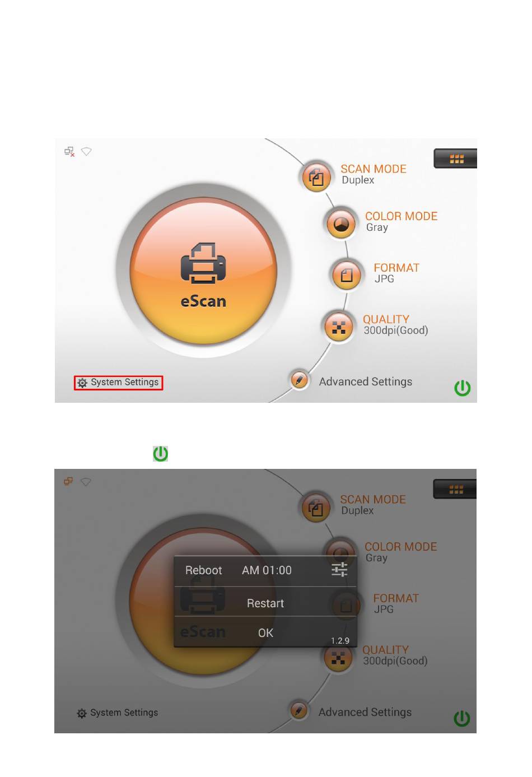Click the green power icon in top screen
Screen dimensions: 532x777
462,388
